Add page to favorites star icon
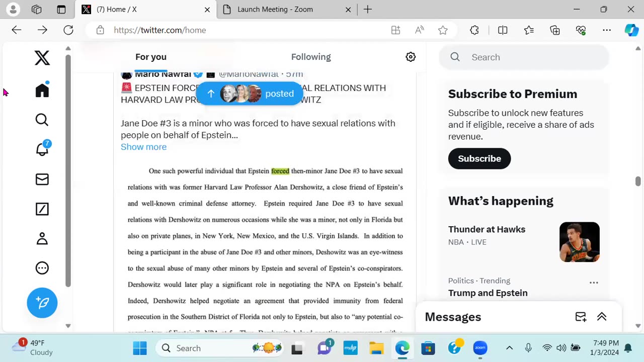The width and height of the screenshot is (644, 362). (443, 30)
